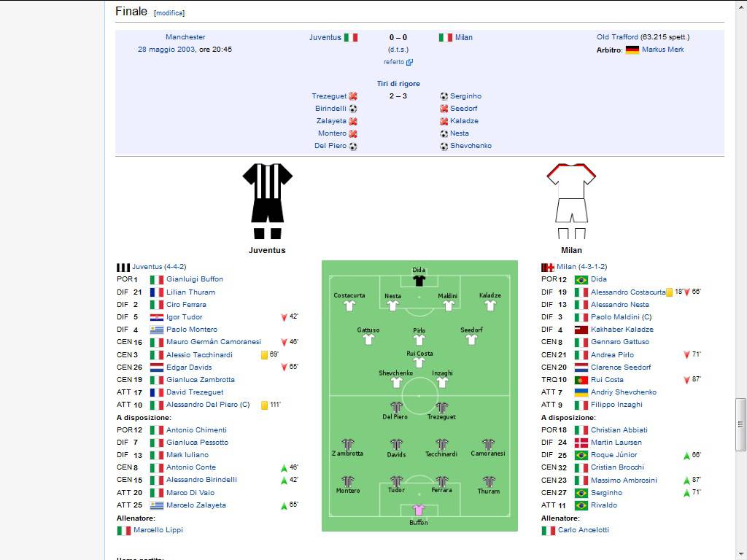The image size is (747, 560).
Task: Open Carlo Ancelotti's coach link
Action: coord(583,530)
